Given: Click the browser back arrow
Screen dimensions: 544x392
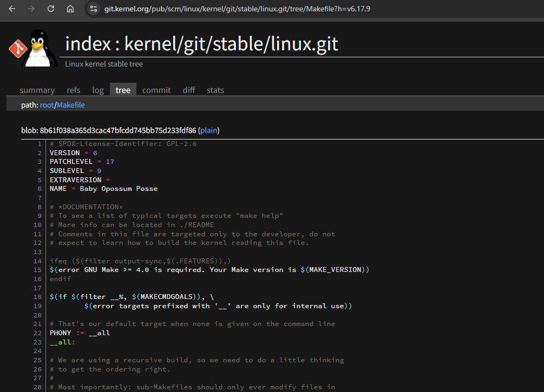Looking at the screenshot, I should pyautogui.click(x=12, y=9).
